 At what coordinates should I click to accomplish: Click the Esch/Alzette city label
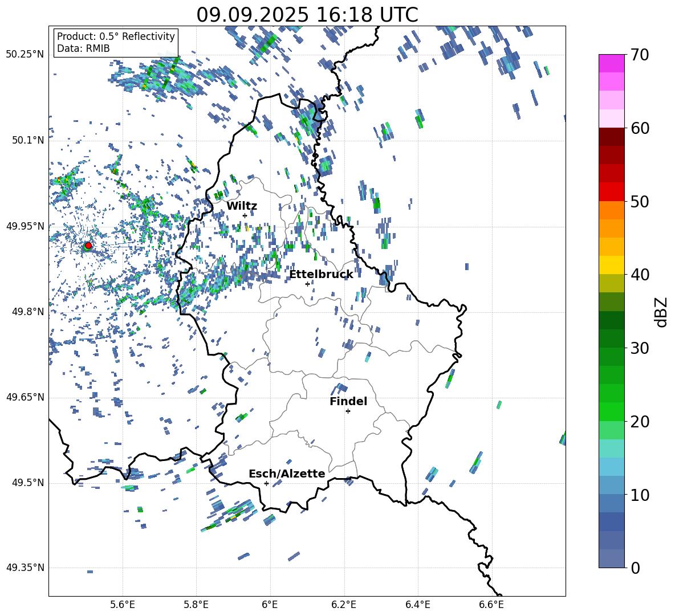tap(287, 474)
